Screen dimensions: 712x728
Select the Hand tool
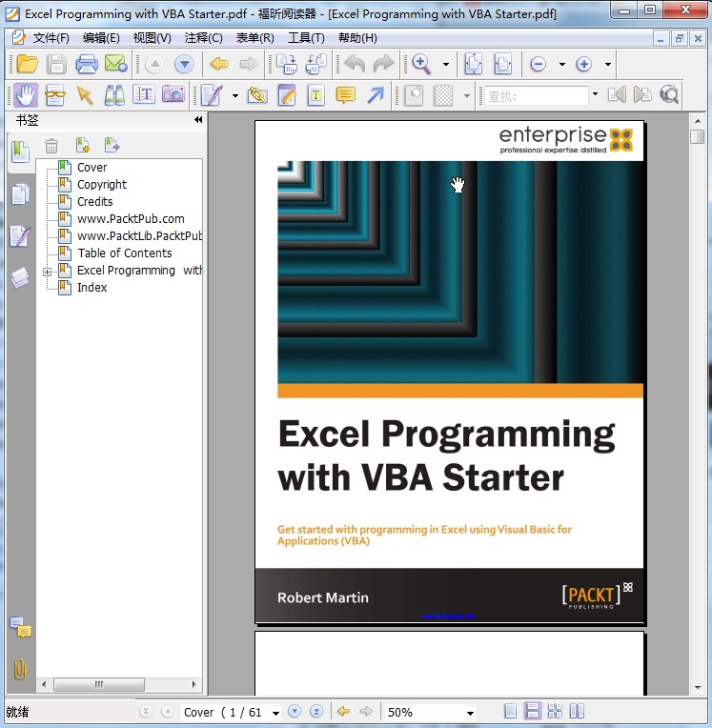tap(26, 94)
